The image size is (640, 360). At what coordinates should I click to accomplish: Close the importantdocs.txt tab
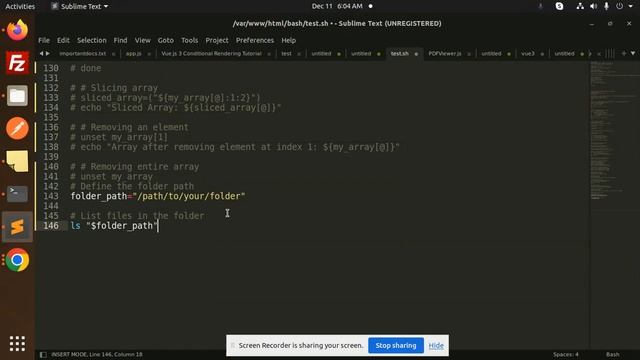click(113, 54)
